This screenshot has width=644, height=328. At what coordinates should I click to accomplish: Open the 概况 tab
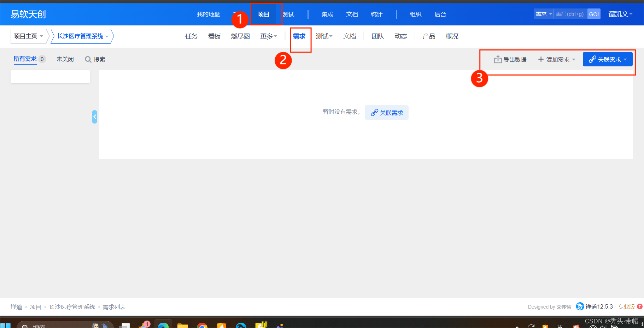(452, 36)
